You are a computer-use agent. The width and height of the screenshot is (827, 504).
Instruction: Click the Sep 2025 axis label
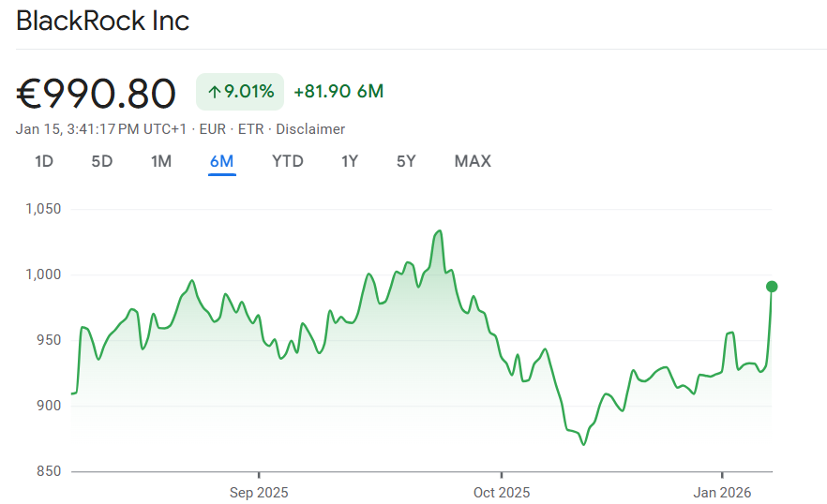click(259, 492)
